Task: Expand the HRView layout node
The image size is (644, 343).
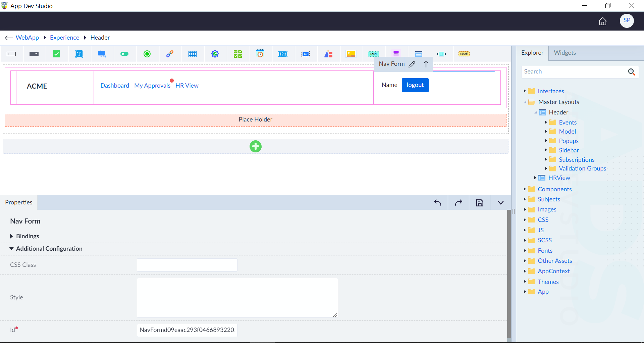Action: pos(535,178)
